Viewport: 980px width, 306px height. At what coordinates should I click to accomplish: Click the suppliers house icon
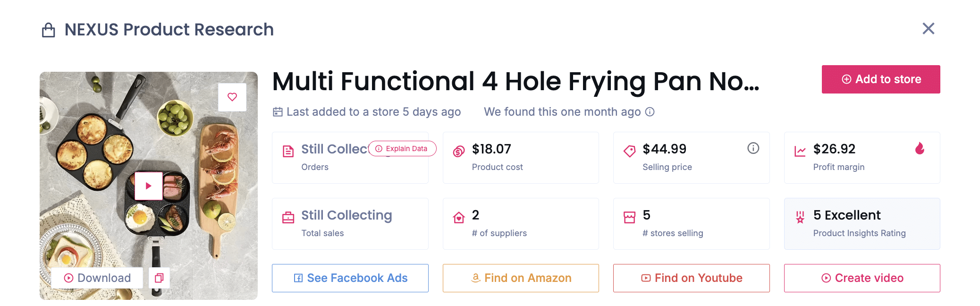click(x=457, y=216)
